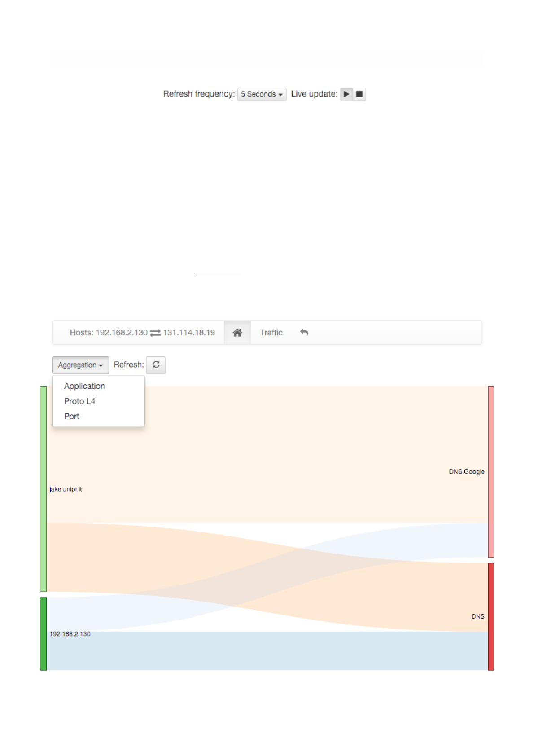Click the jake.unipi.it node label
Viewport: 534px width, 756px height.
click(66, 489)
